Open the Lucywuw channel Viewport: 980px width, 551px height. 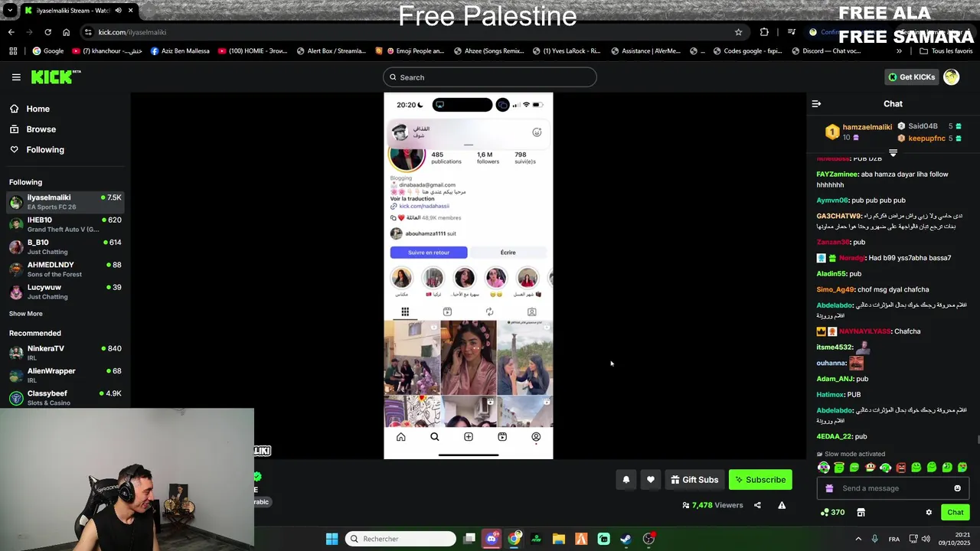pos(65,292)
